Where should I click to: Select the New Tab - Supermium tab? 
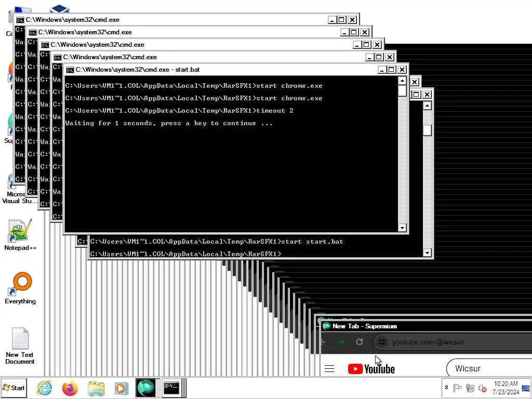point(365,326)
